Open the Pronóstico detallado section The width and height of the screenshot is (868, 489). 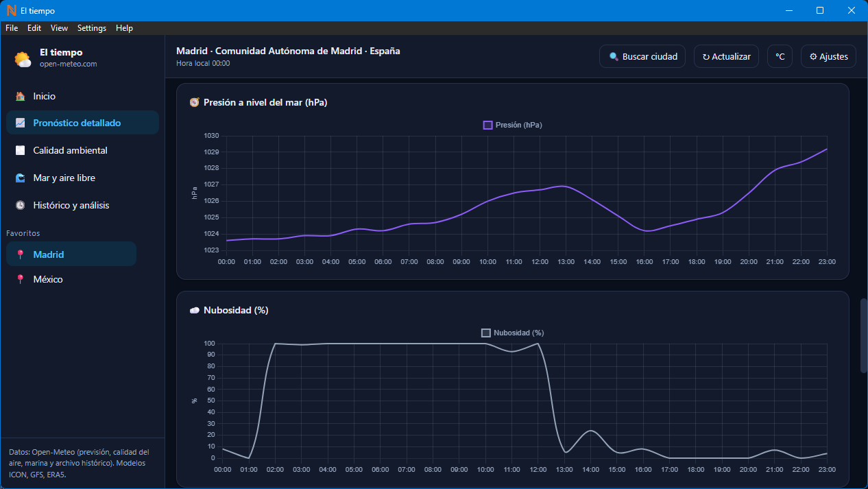click(x=82, y=123)
